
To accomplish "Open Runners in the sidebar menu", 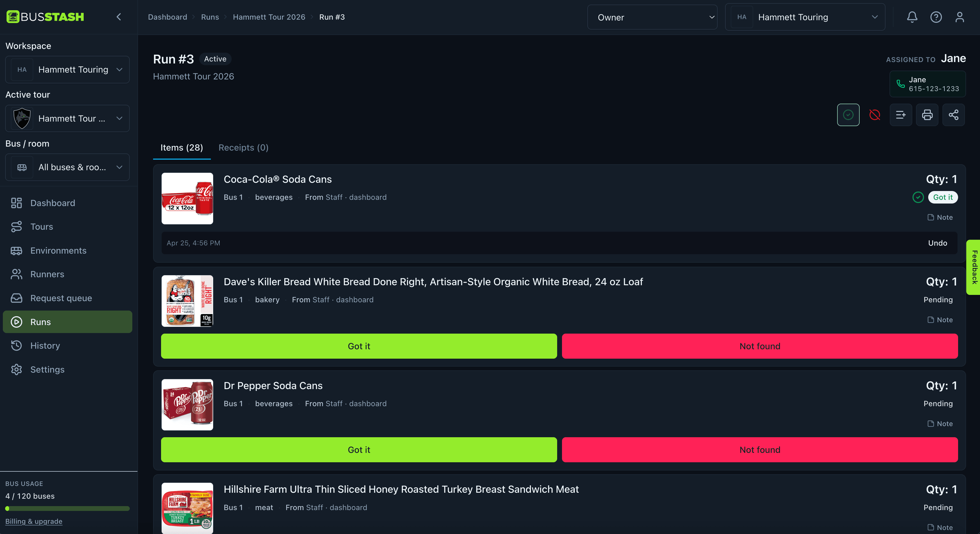I will click(67, 274).
